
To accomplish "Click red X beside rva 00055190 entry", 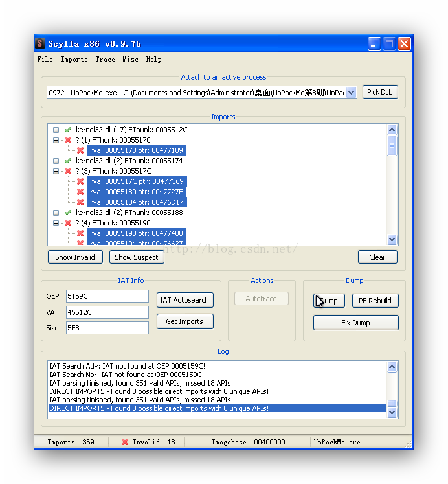I will [x=80, y=233].
